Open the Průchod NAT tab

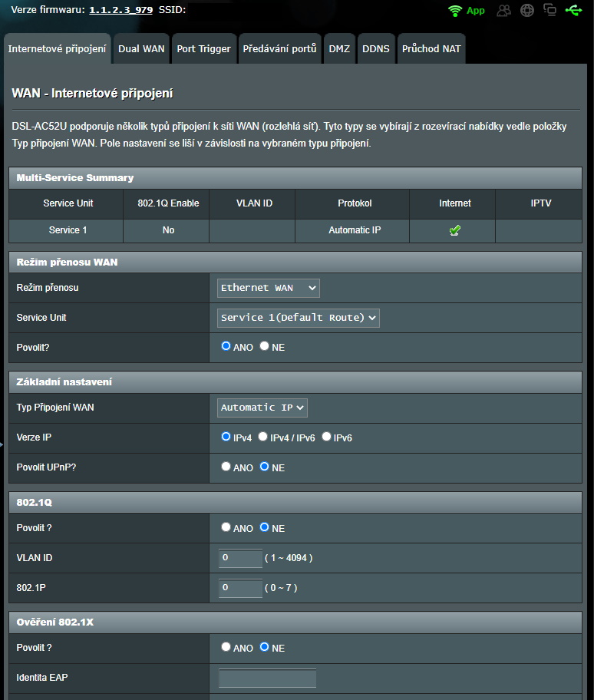point(431,48)
